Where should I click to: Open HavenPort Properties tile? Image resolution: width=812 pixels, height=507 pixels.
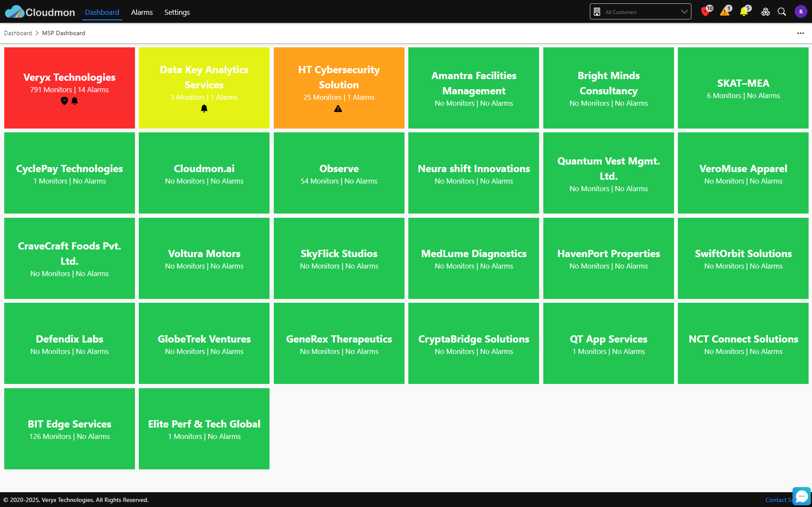click(x=608, y=258)
